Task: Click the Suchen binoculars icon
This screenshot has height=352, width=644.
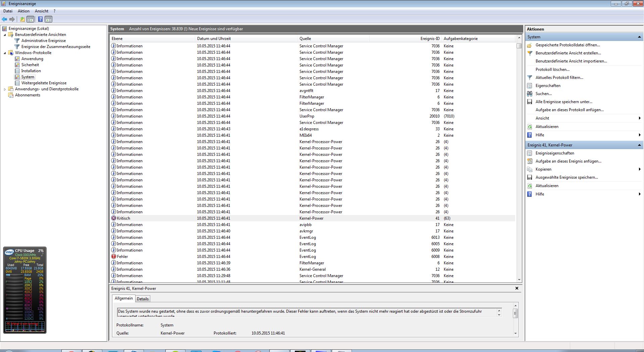Action: pos(530,94)
